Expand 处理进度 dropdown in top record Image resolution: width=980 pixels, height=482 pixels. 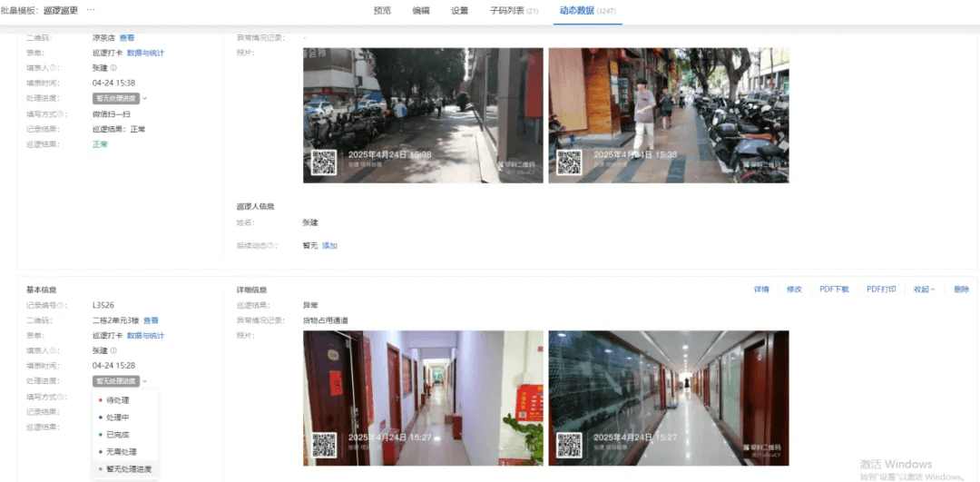[144, 98]
